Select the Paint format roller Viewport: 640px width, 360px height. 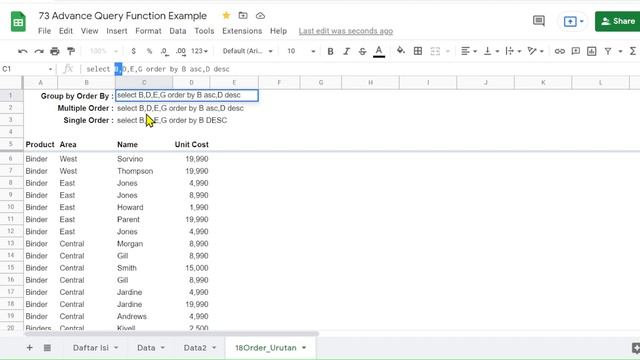pyautogui.click(x=71, y=51)
